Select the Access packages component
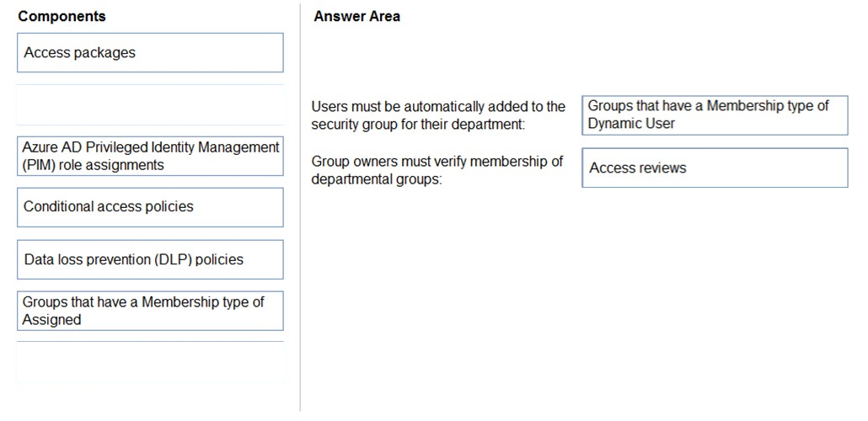 pos(150,52)
